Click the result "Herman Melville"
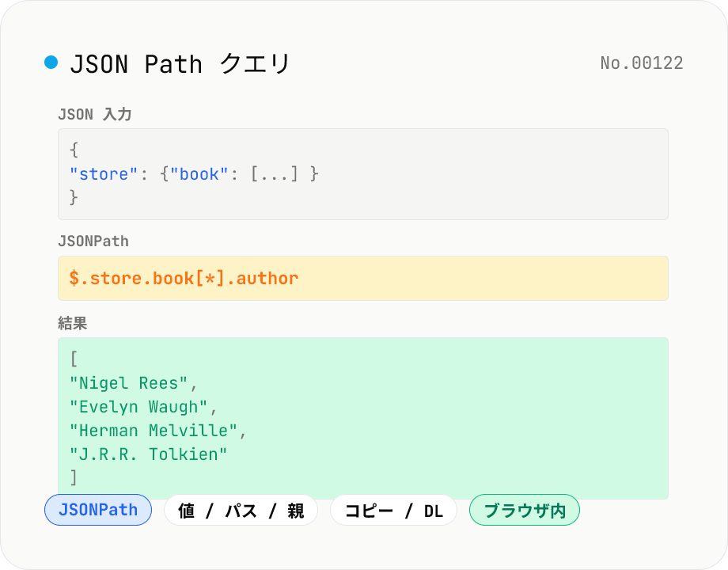 [154, 431]
